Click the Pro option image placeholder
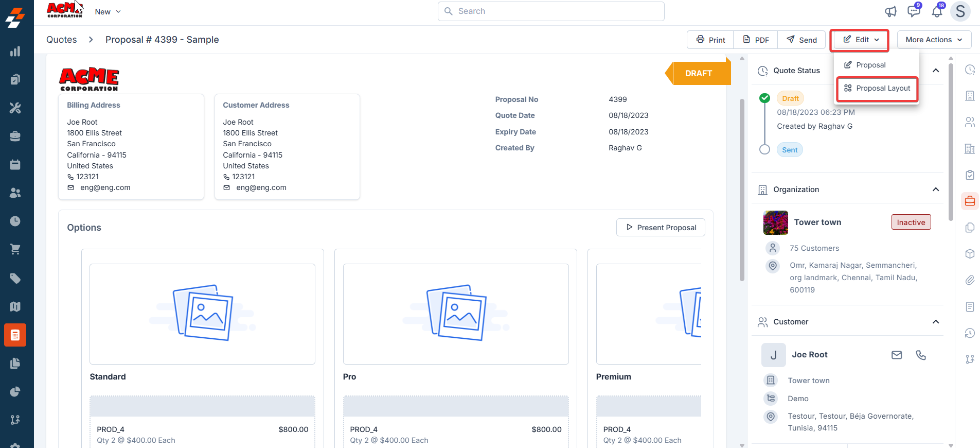 tap(456, 314)
